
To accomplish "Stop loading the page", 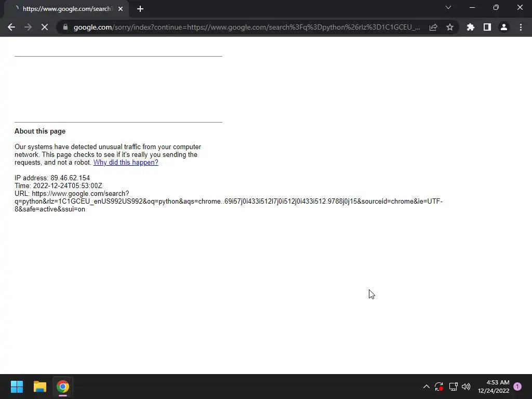I will [45, 27].
